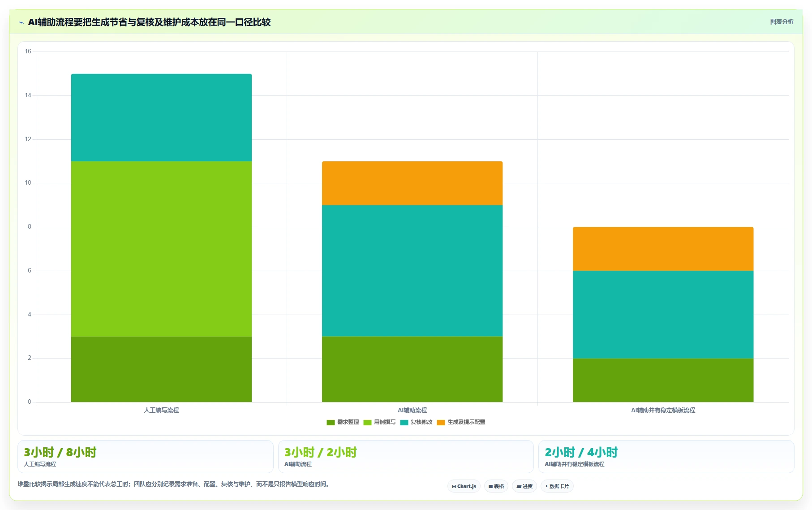Click the teal segment of AI辅助并有稳定模板流程 bar
The height and width of the screenshot is (510, 812).
pos(663,315)
